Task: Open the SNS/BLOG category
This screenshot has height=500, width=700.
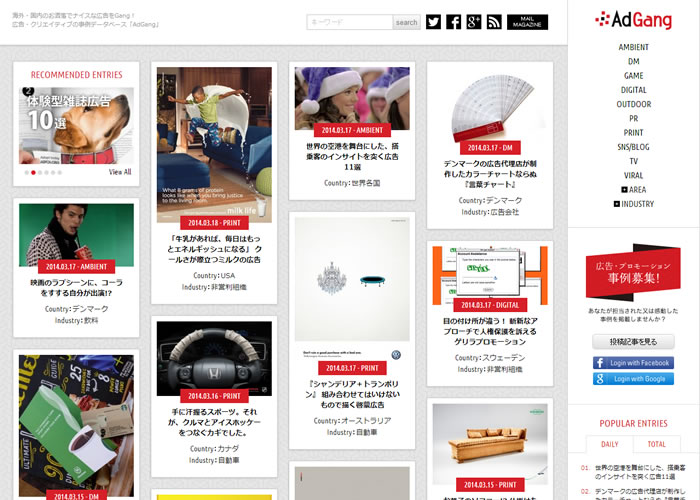Action: click(x=633, y=147)
